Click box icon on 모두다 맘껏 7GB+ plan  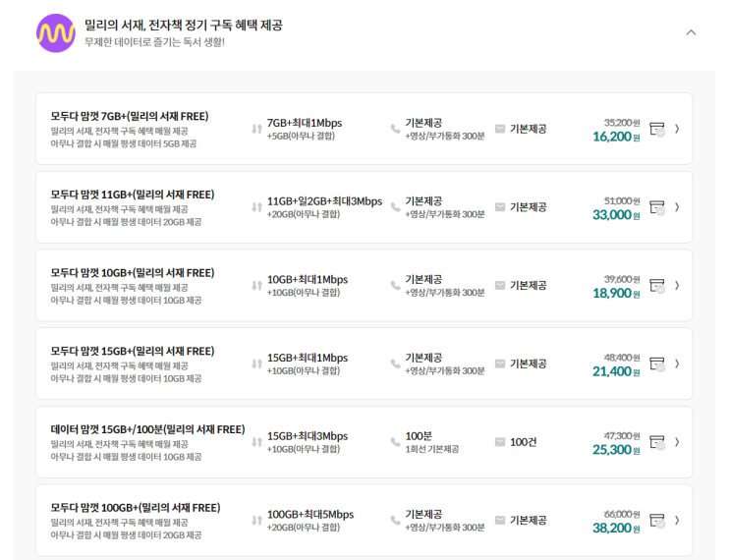click(x=657, y=129)
